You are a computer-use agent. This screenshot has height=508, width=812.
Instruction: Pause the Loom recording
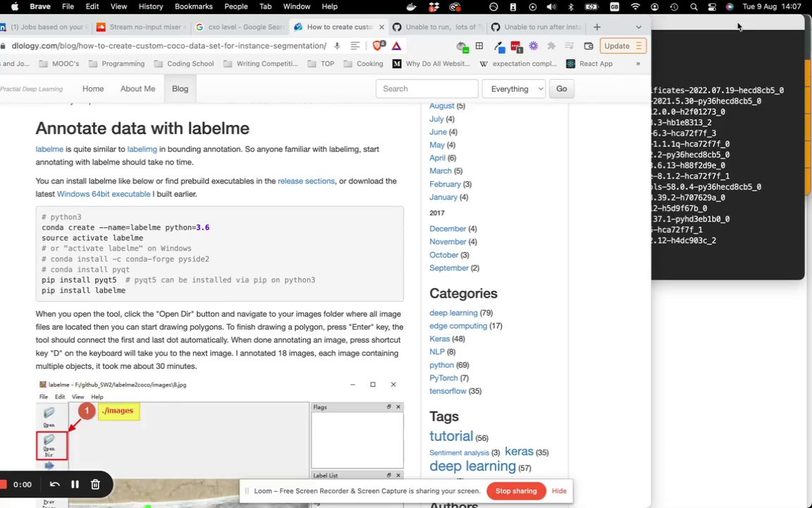tap(75, 484)
